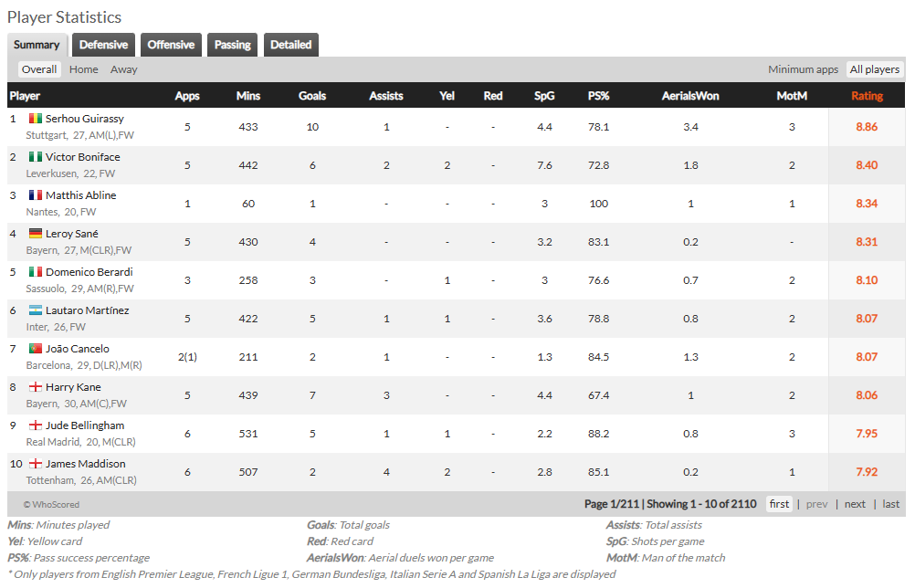Viewport: 915px width, 588px height.
Task: Sort the table by Rating column
Action: [867, 96]
